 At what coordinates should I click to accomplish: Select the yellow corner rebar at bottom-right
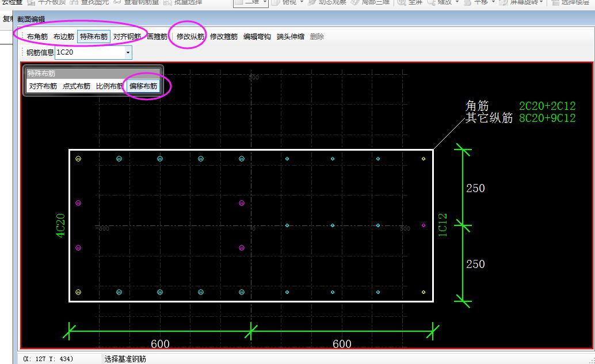(424, 292)
